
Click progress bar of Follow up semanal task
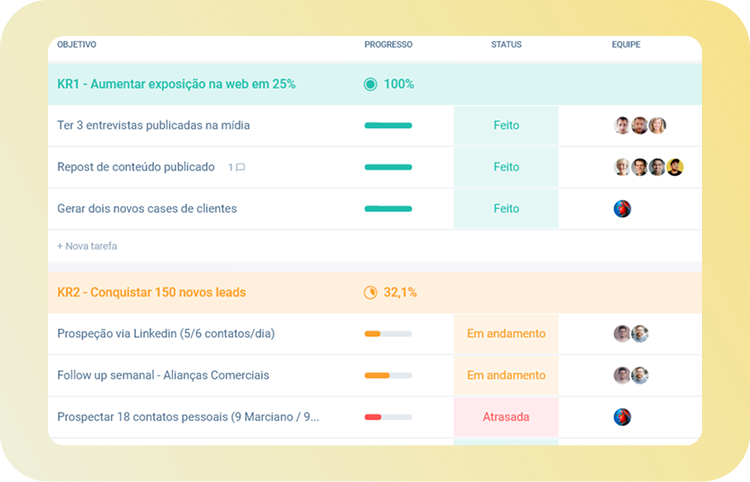click(x=388, y=376)
